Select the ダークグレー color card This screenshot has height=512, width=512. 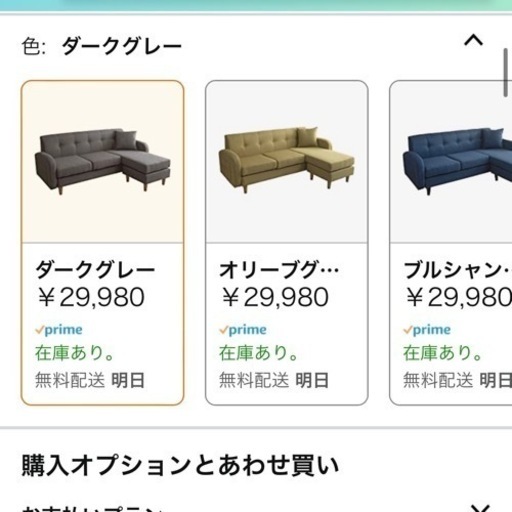tap(102, 243)
